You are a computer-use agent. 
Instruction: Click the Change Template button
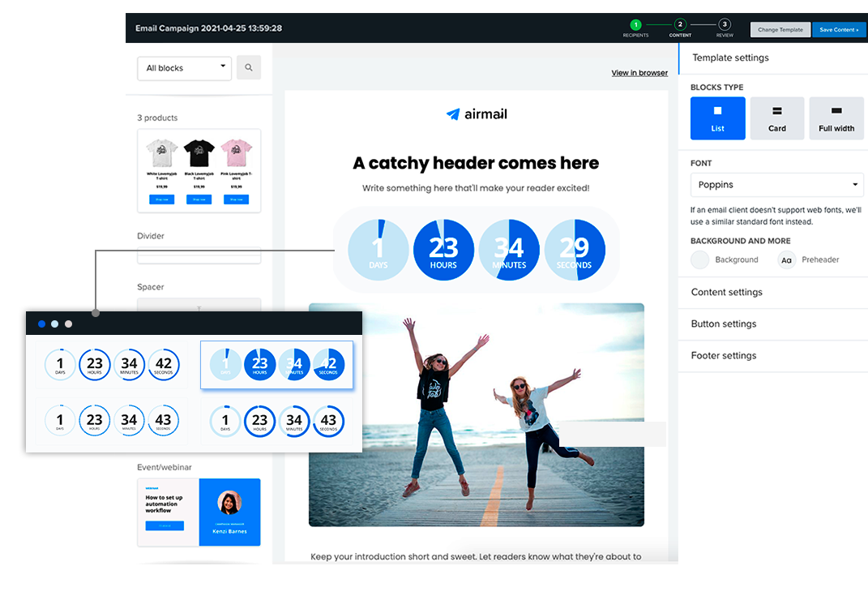pos(780,30)
